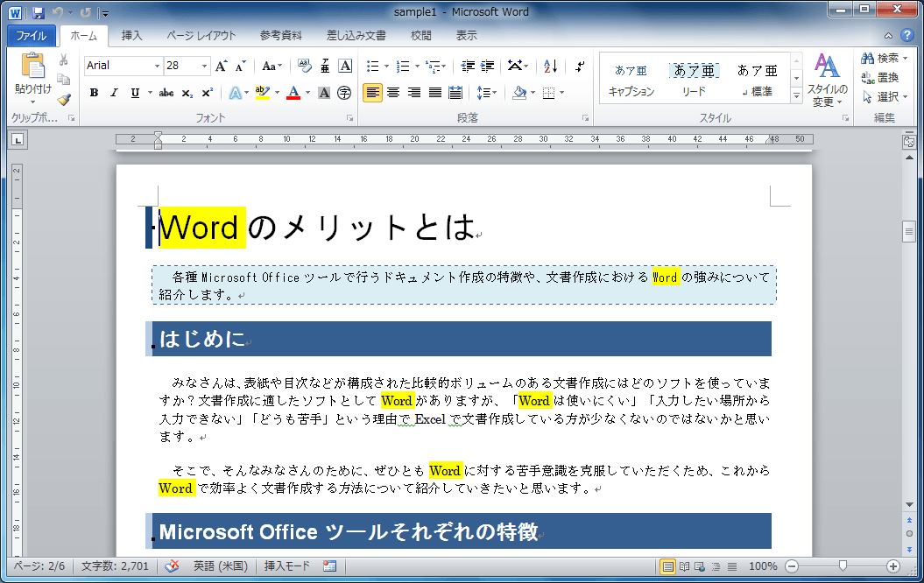Image resolution: width=924 pixels, height=583 pixels.
Task: Select Distributed alignment
Action: click(455, 93)
